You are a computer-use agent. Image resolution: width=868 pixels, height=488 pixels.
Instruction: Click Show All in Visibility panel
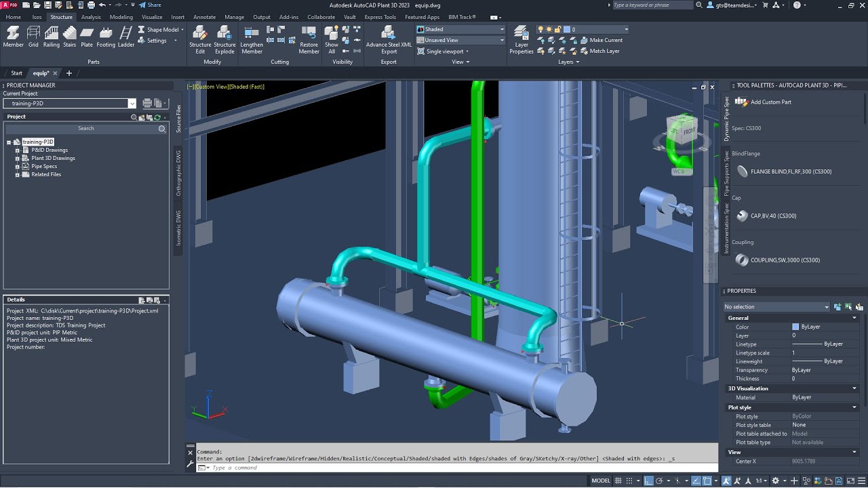332,39
